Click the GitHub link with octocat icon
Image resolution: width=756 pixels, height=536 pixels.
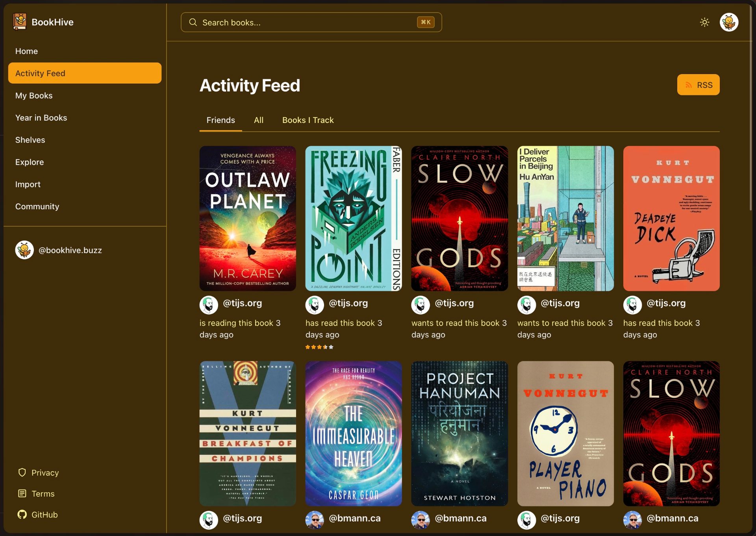pos(38,515)
